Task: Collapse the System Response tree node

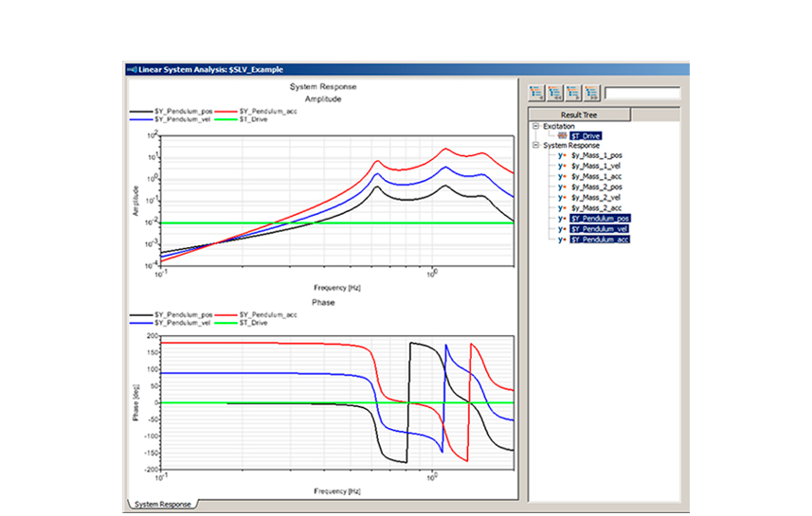Action: (536, 146)
